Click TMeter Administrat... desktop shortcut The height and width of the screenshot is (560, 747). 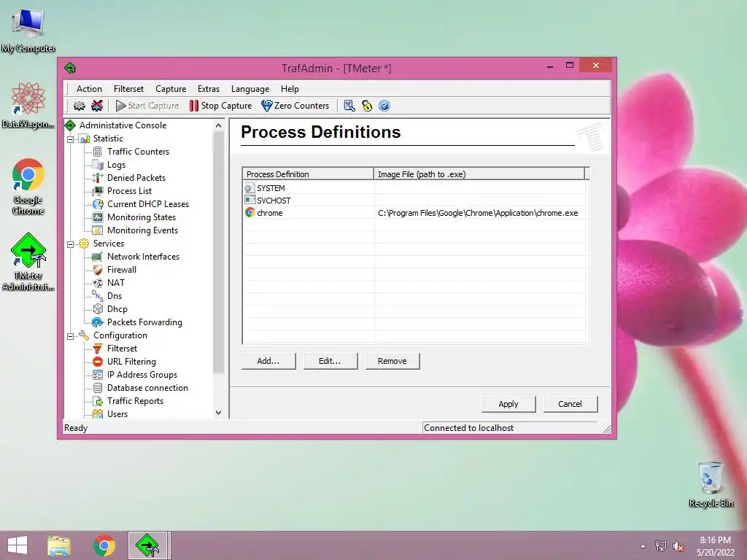pos(28,262)
